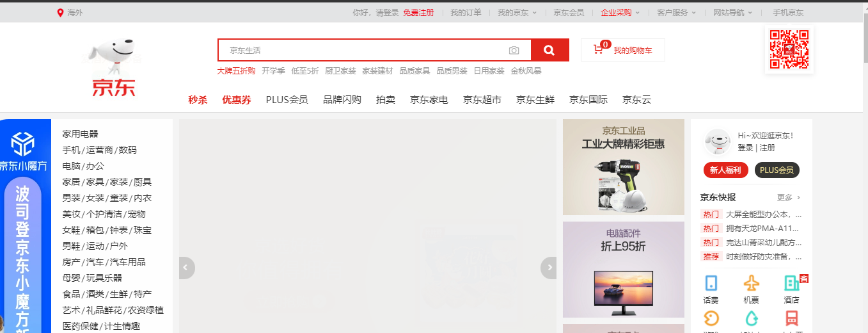Select 房产 in category list
The image size is (868, 333).
pos(71,262)
